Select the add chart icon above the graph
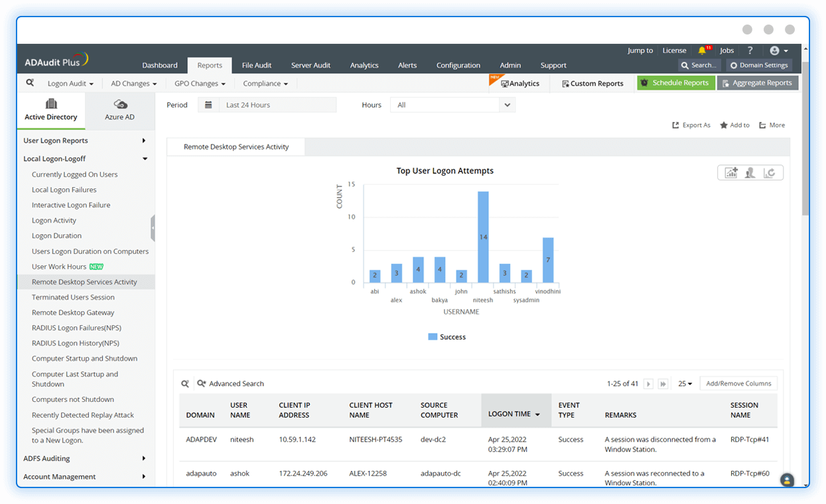The height and width of the screenshot is (504, 826). [x=730, y=172]
